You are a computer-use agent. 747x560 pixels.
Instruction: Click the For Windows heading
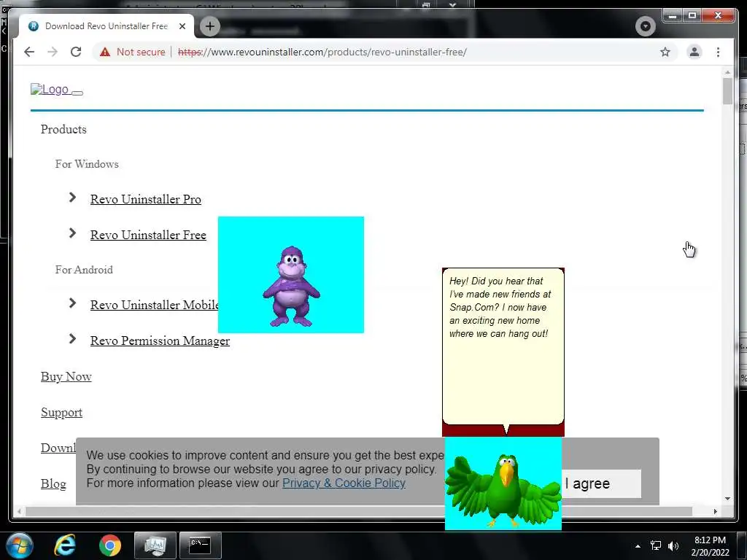[87, 164]
